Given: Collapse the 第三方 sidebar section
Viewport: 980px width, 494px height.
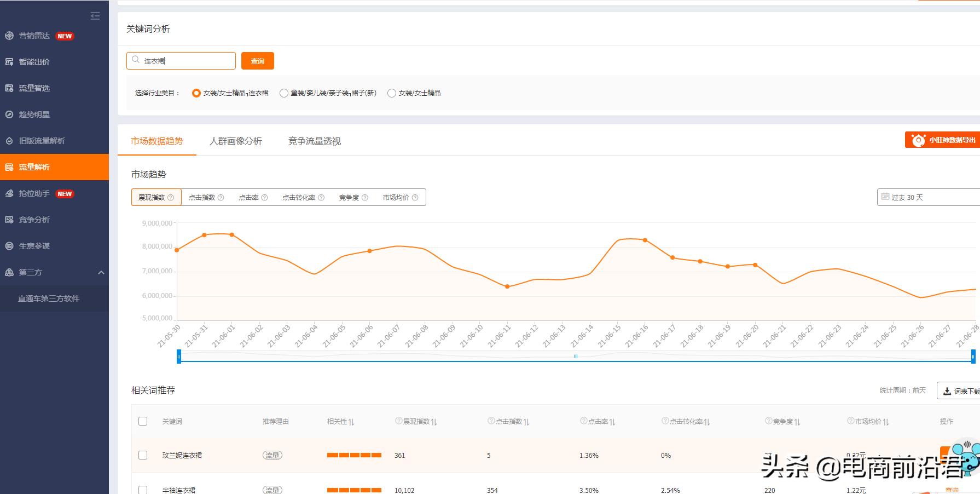Looking at the screenshot, I should (101, 272).
